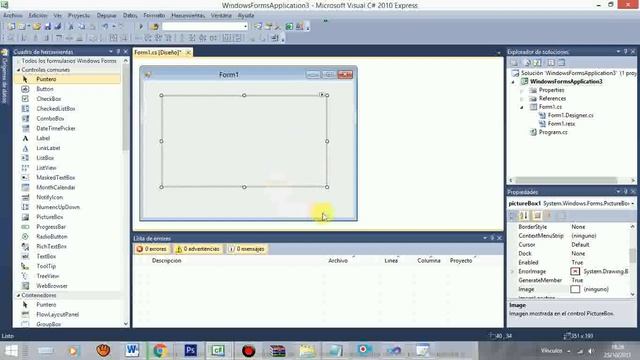Open the Depurar menu
640x360 pixels.
coord(107,16)
